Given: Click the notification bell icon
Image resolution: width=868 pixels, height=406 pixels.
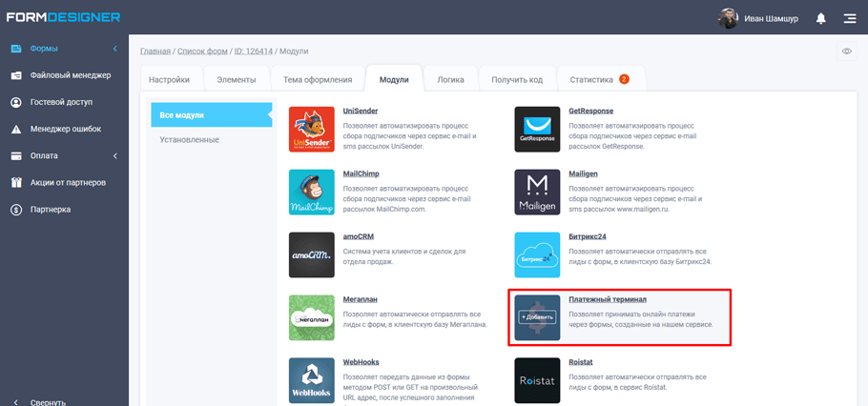Looking at the screenshot, I should click(821, 18).
